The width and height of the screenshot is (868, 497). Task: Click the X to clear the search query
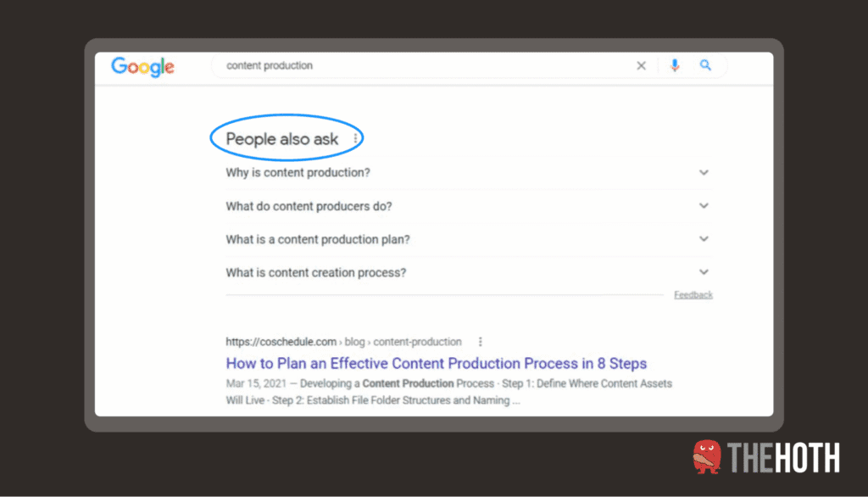(x=642, y=65)
